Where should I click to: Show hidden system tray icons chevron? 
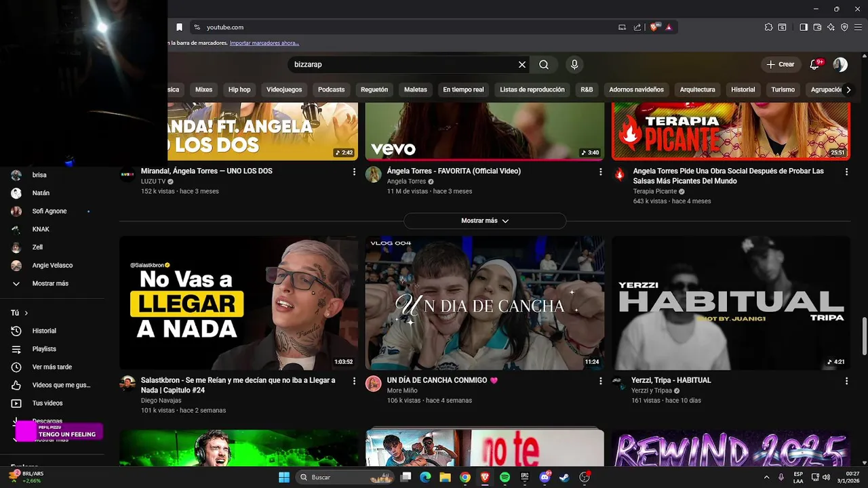[x=766, y=477]
